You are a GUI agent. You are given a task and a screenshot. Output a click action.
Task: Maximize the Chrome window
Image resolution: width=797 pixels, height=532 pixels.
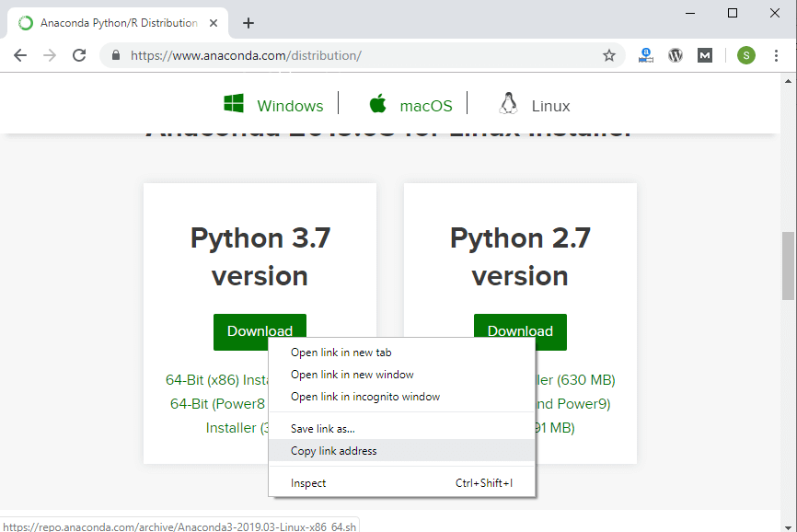[733, 13]
